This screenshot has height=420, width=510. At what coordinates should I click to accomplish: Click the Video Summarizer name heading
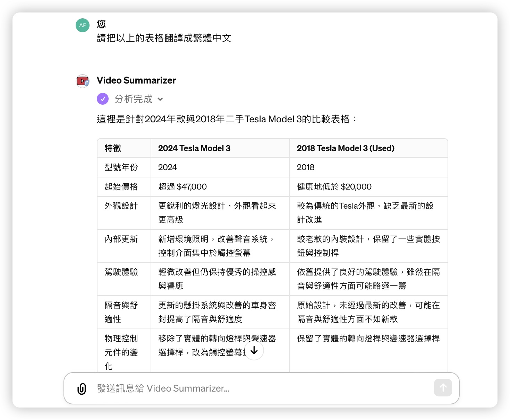(136, 80)
